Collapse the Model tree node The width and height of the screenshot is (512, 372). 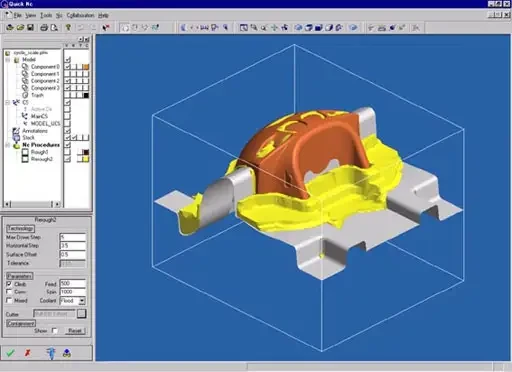click(8, 60)
